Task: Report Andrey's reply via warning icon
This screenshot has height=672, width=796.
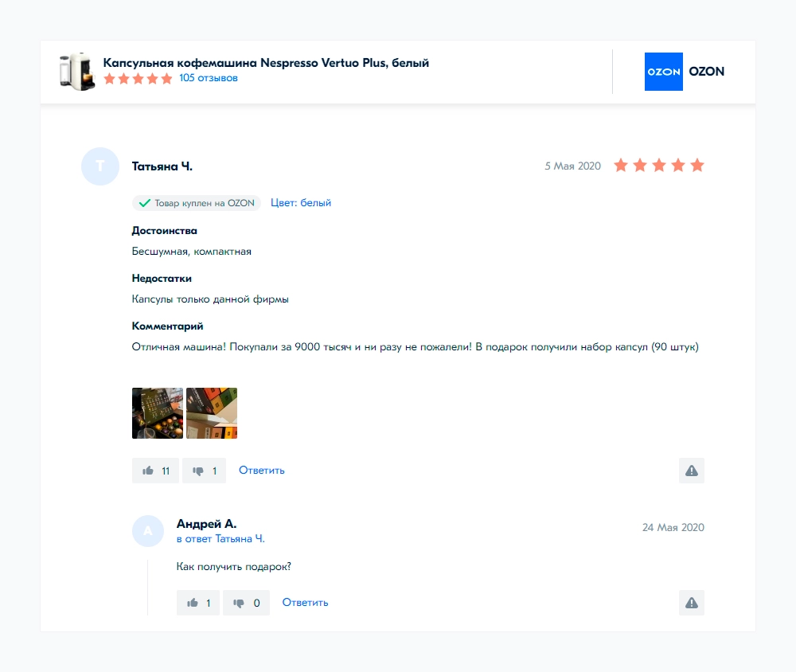Action: tap(691, 603)
